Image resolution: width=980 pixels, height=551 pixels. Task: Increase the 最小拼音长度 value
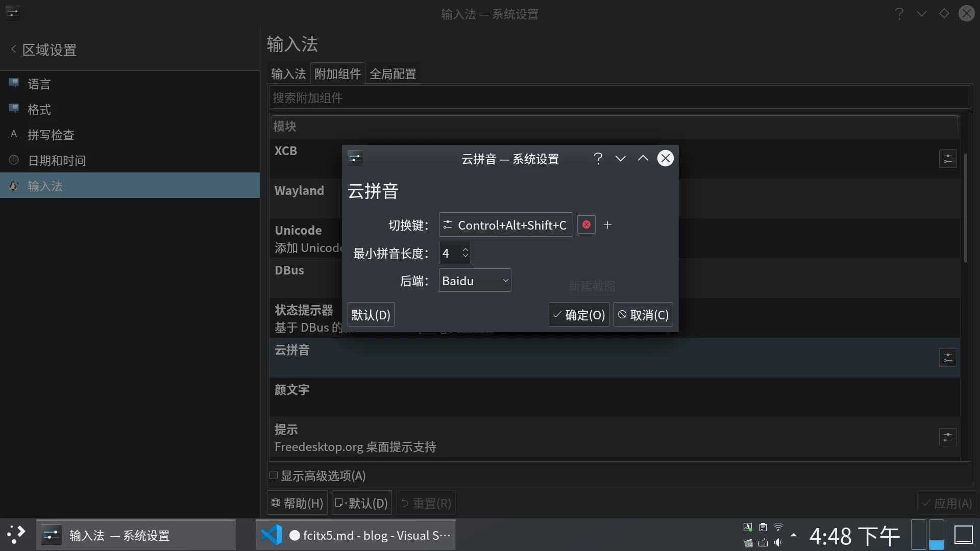tap(465, 249)
